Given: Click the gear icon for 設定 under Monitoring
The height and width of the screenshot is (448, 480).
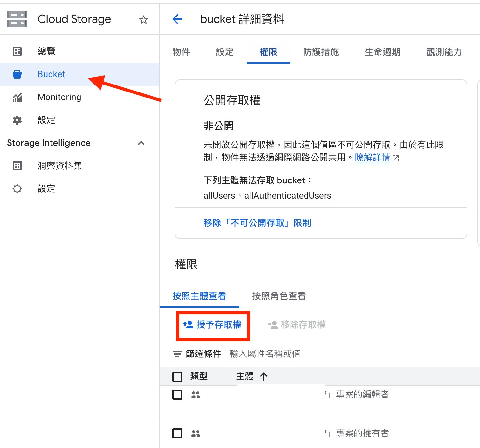Looking at the screenshot, I should [17, 120].
